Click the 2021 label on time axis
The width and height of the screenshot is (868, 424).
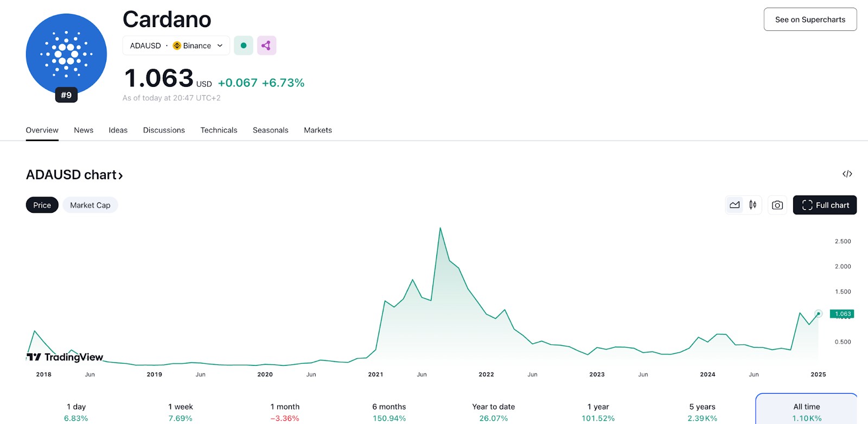point(375,375)
